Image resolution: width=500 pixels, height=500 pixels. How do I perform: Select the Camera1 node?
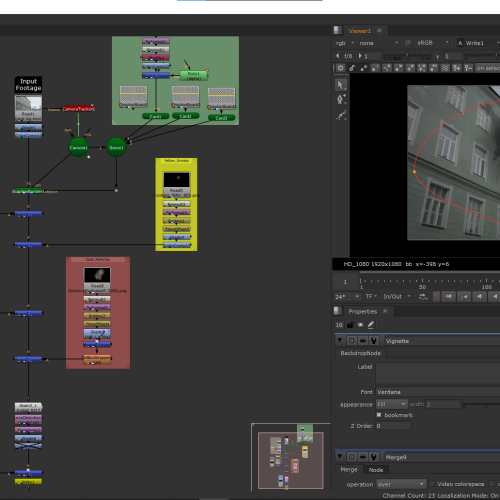point(78,147)
